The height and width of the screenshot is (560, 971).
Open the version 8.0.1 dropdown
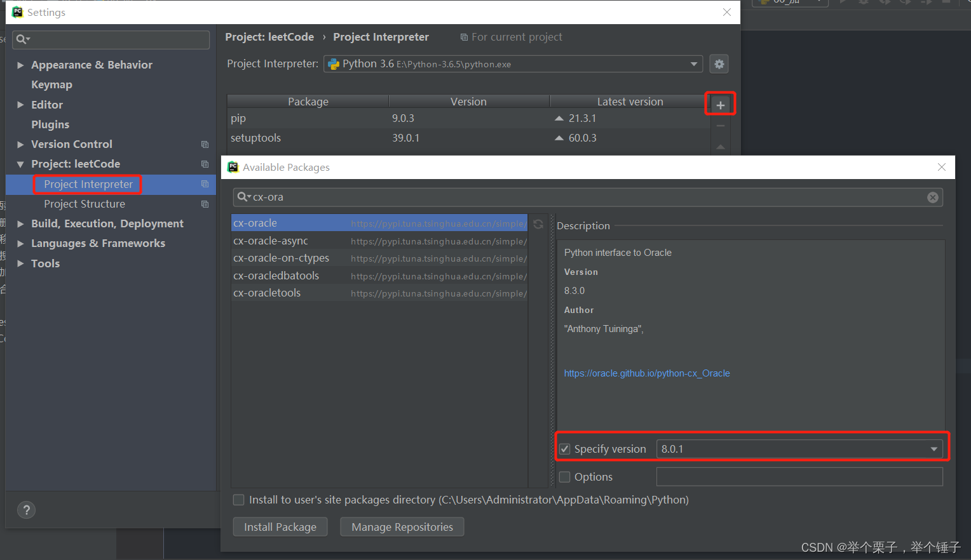(x=934, y=449)
